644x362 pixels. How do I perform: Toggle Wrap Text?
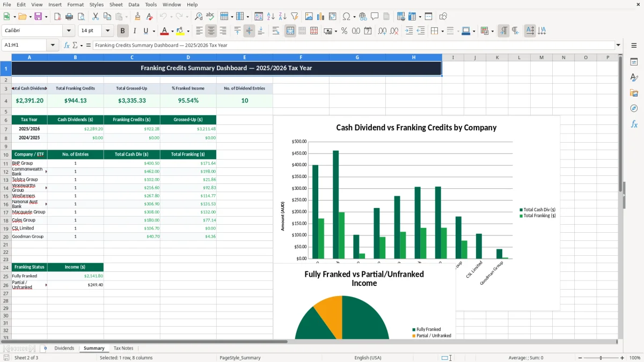tap(276, 31)
